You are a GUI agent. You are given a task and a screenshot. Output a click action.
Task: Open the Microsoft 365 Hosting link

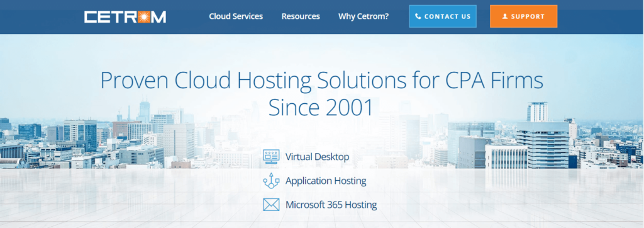click(x=331, y=205)
